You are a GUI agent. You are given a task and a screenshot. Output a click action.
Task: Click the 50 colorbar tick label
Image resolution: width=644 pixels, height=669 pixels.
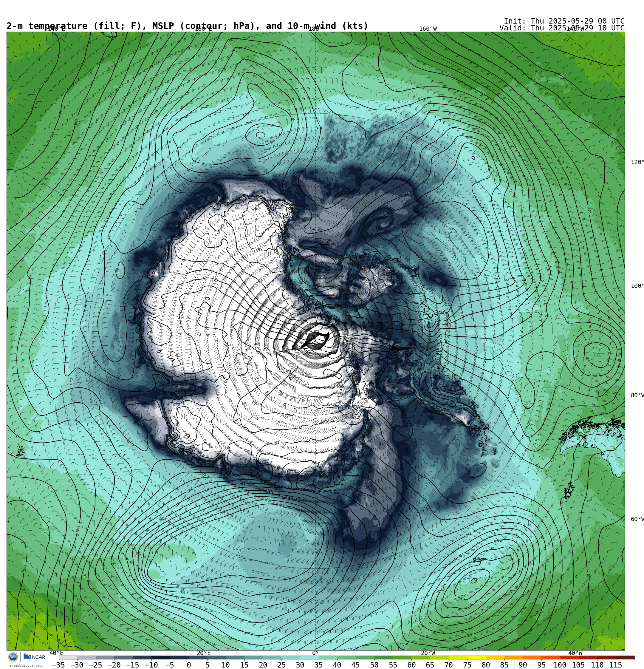tap(374, 665)
